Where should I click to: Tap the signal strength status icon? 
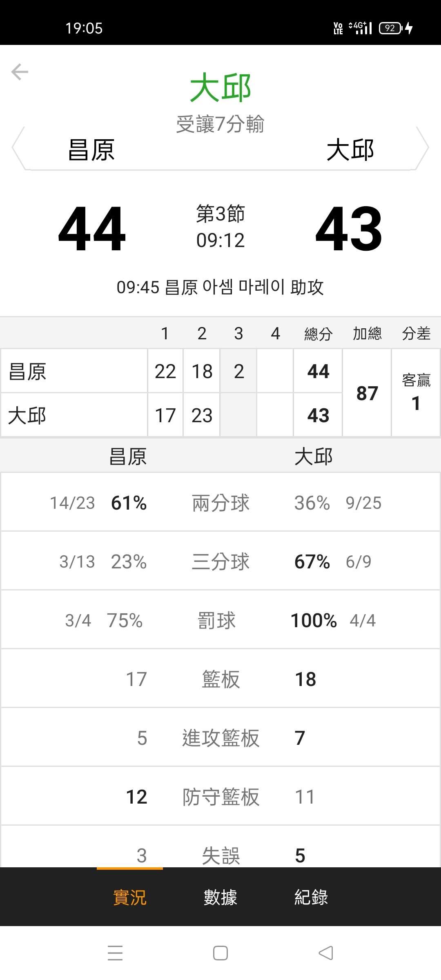[361, 28]
